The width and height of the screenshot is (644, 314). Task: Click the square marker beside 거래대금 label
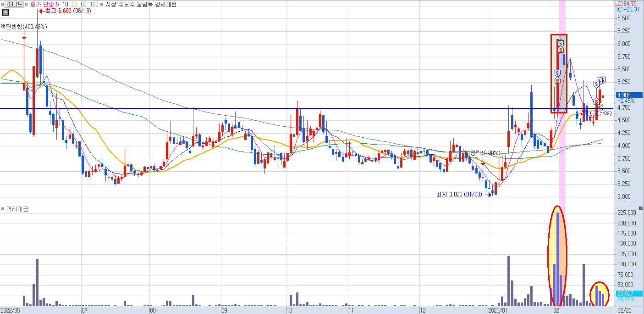coord(3,209)
